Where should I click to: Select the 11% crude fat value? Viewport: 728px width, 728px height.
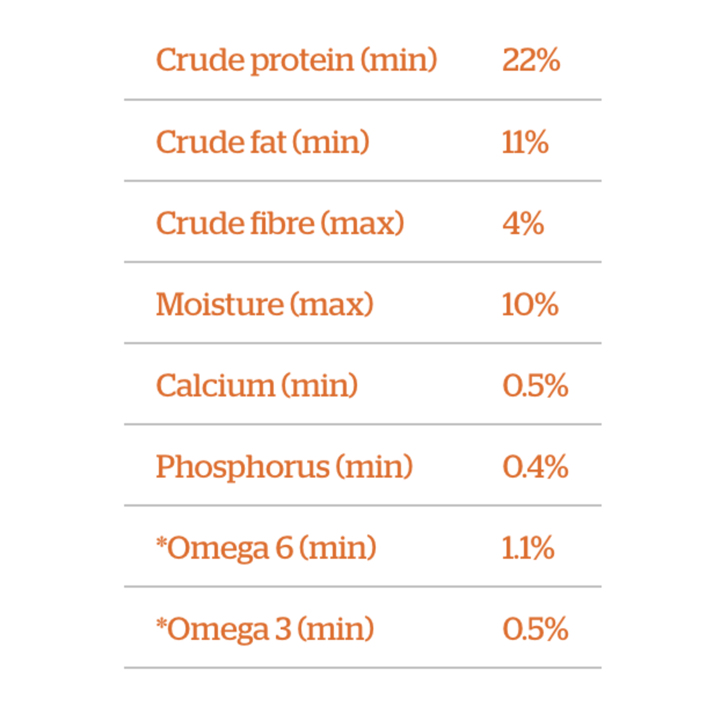pyautogui.click(x=525, y=142)
